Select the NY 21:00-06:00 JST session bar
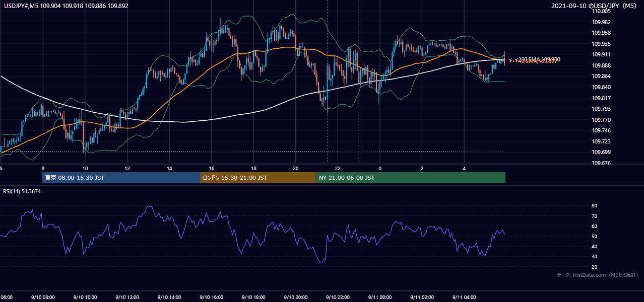This screenshot has height=302, width=644. (x=411, y=178)
